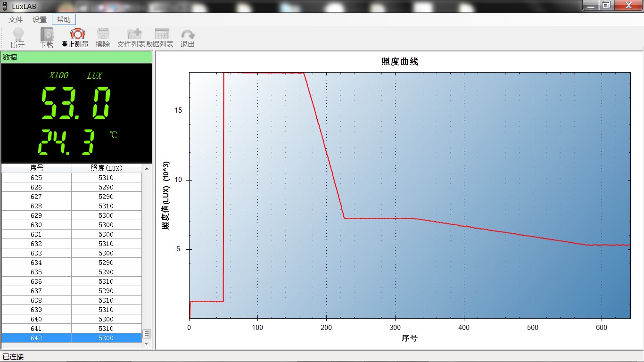Click the 下载 download icon
This screenshot has height=362, width=644.
47,34
